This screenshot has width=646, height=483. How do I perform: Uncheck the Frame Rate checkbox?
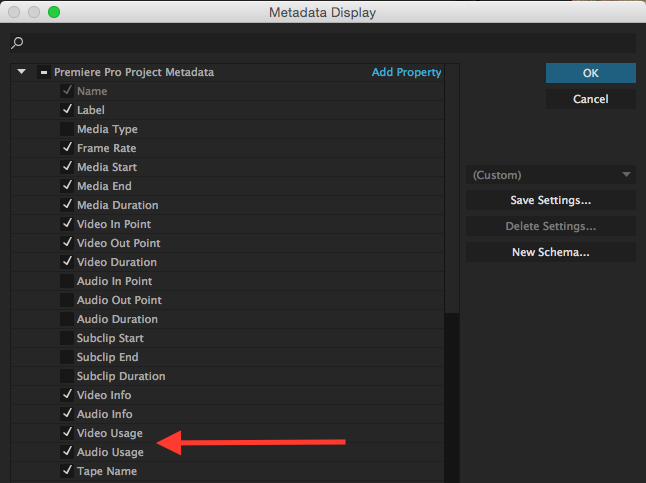coord(67,148)
